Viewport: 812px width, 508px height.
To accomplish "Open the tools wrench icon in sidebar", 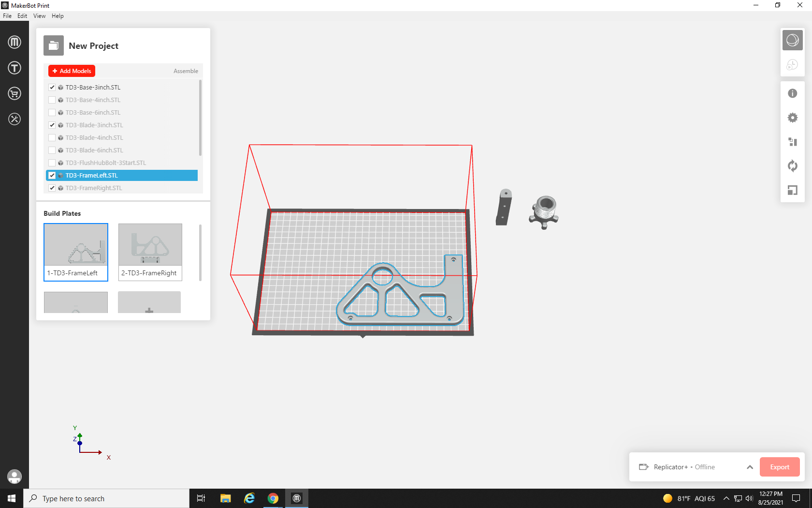I will (x=14, y=119).
